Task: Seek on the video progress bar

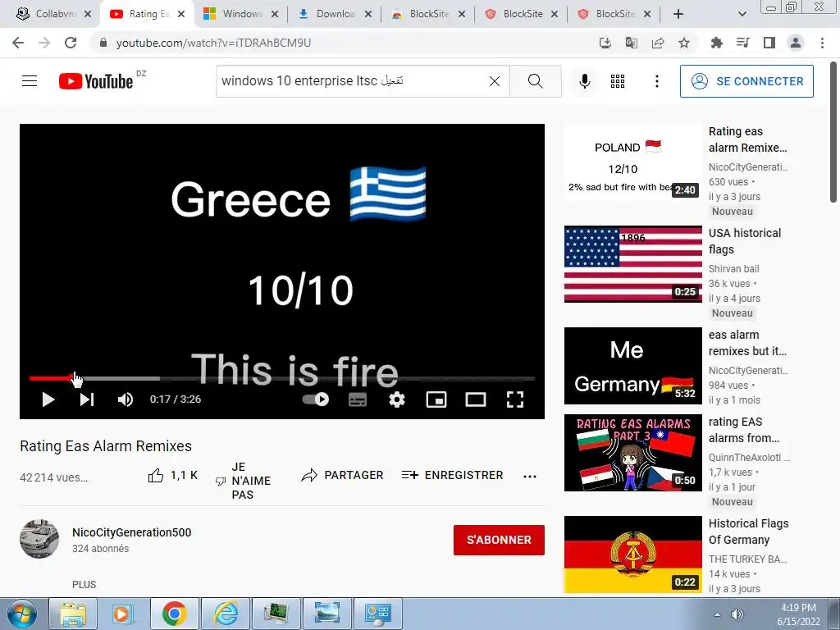Action: [x=282, y=378]
